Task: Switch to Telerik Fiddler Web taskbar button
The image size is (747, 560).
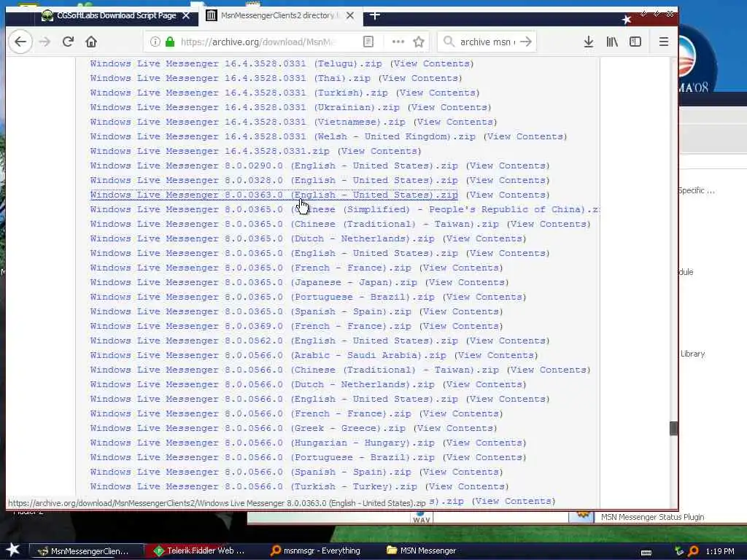Action: click(x=201, y=551)
